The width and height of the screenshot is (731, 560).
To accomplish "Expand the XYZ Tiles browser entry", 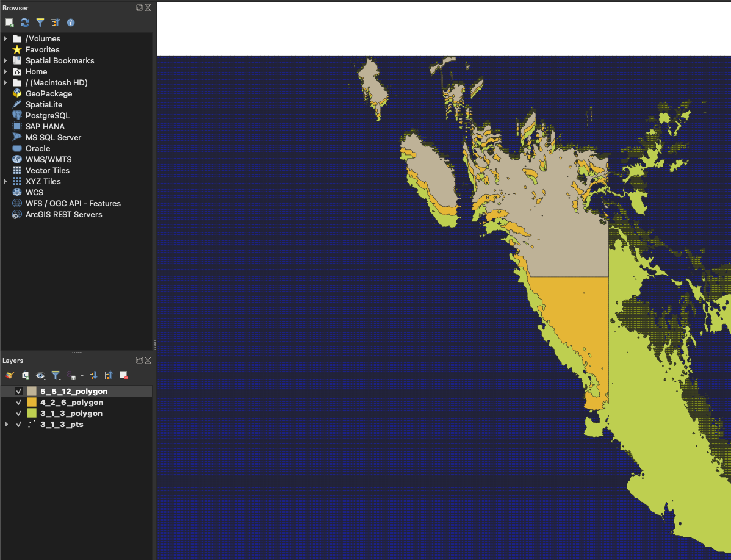I will point(5,181).
